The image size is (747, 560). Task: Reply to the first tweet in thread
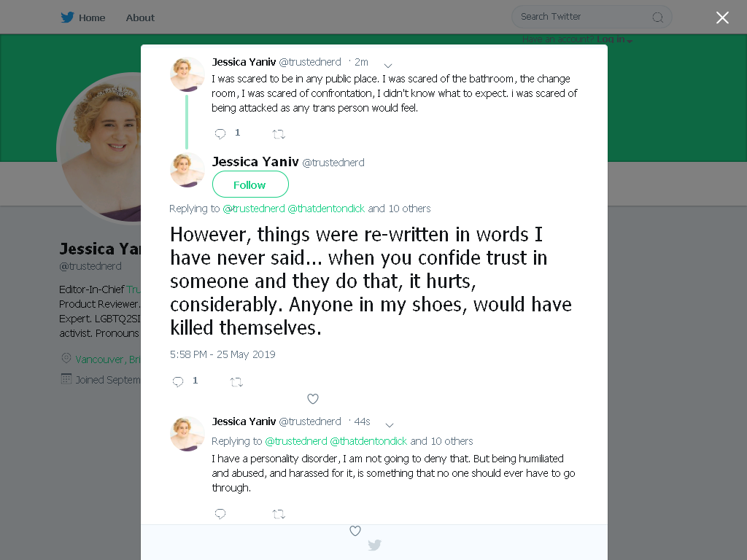[220, 134]
